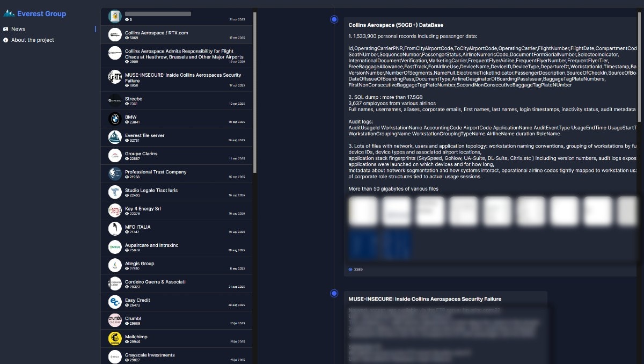Click the 19 sep 2025 date on BMW row
This screenshot has height=364, width=644.
click(x=237, y=122)
